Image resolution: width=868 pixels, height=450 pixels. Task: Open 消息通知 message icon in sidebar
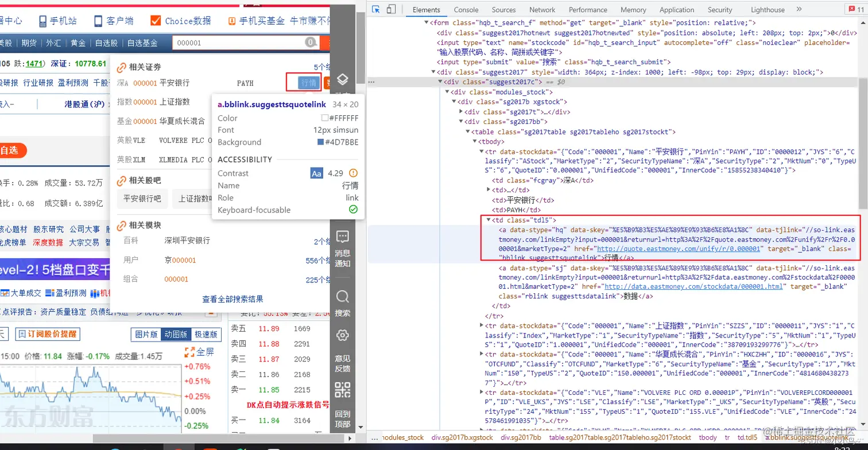(x=343, y=236)
